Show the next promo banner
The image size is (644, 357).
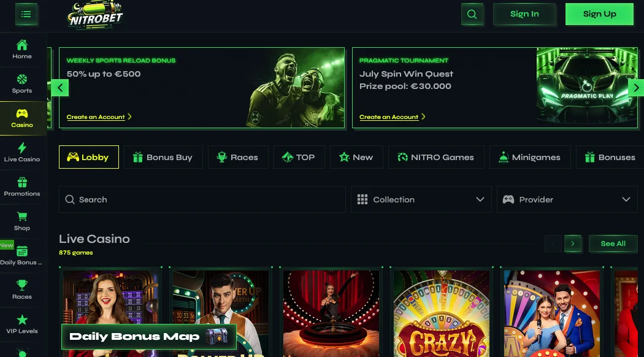coord(636,88)
